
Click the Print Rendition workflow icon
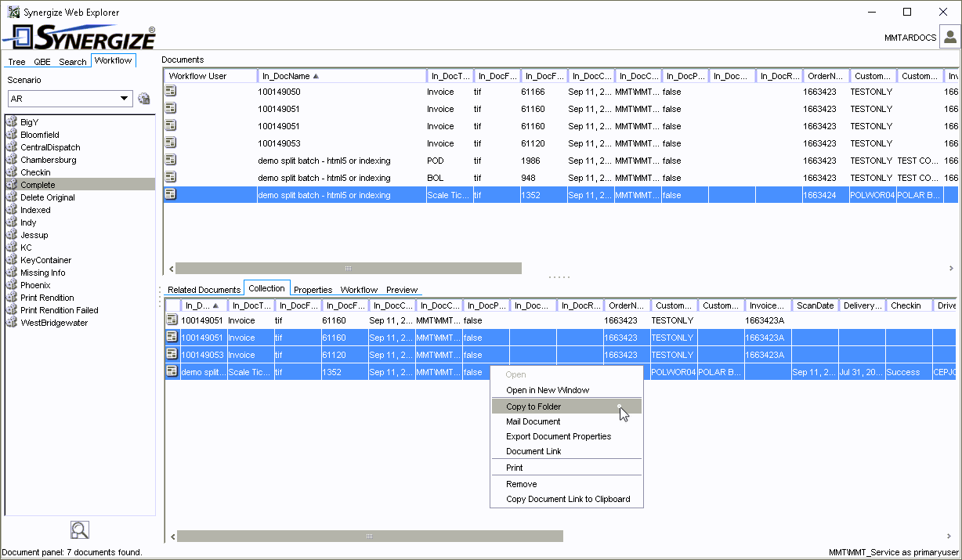pos(12,298)
